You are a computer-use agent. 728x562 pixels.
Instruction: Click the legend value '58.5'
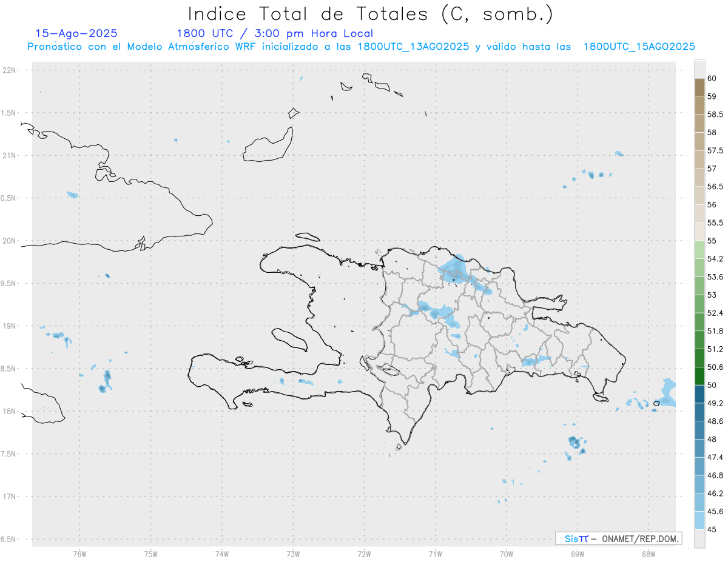click(715, 115)
